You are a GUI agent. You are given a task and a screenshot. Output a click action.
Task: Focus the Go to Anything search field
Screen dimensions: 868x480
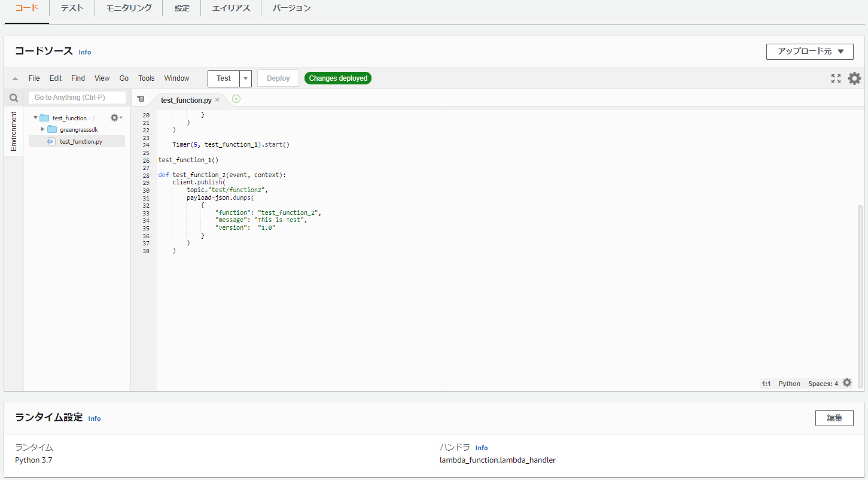(x=77, y=98)
